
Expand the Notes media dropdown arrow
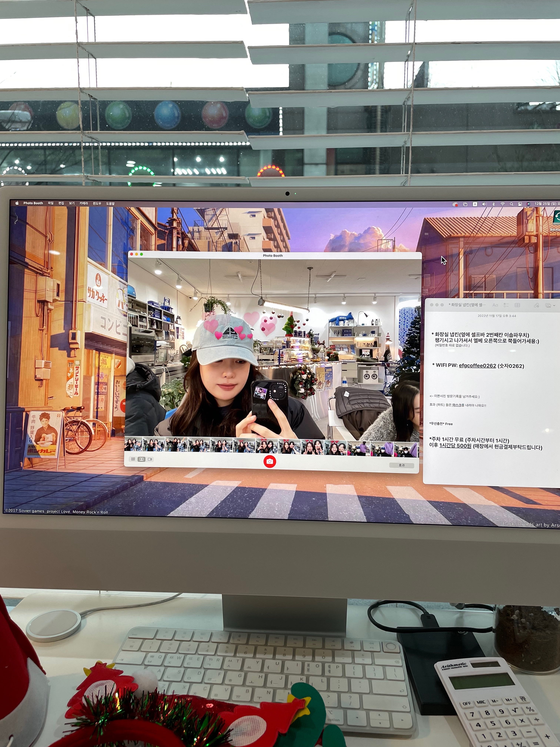[554, 306]
